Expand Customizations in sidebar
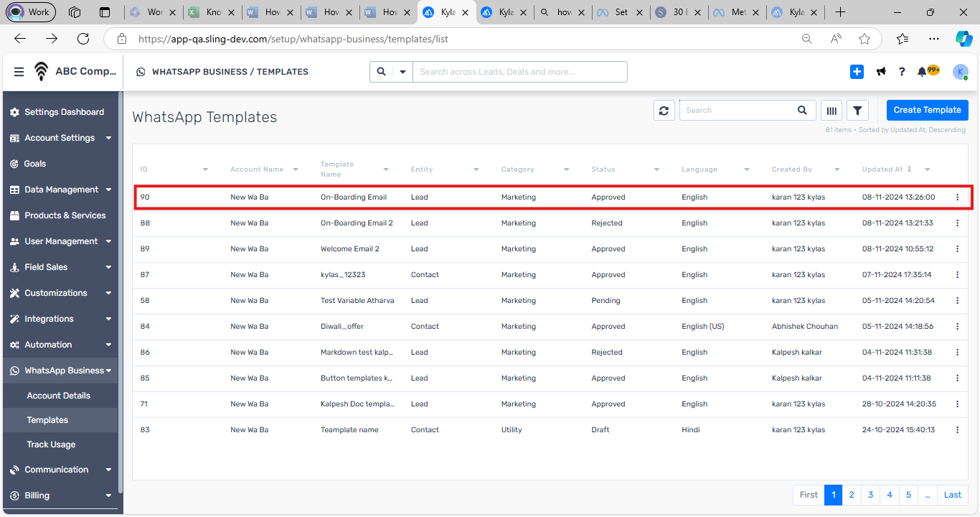Image resolution: width=980 pixels, height=517 pixels. tap(60, 293)
